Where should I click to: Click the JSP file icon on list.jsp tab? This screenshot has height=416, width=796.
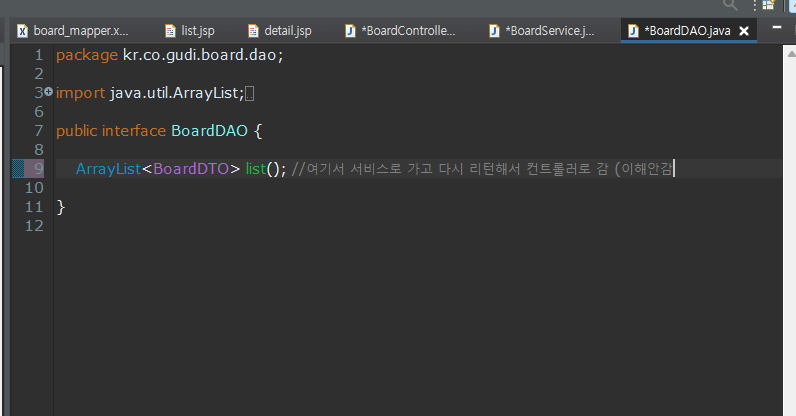point(171,31)
